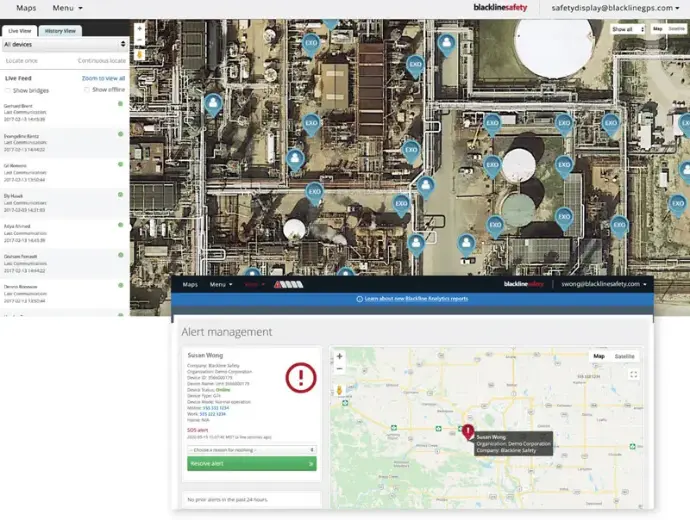
Task: Open the Show all filter dropdown
Action: click(x=627, y=29)
